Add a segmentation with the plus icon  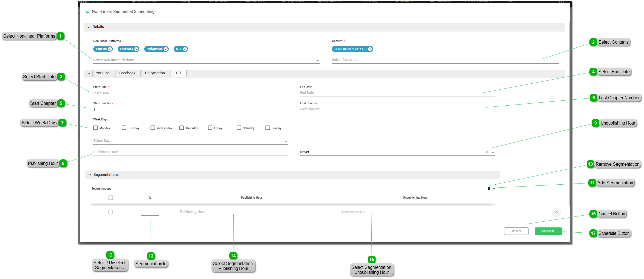click(494, 189)
